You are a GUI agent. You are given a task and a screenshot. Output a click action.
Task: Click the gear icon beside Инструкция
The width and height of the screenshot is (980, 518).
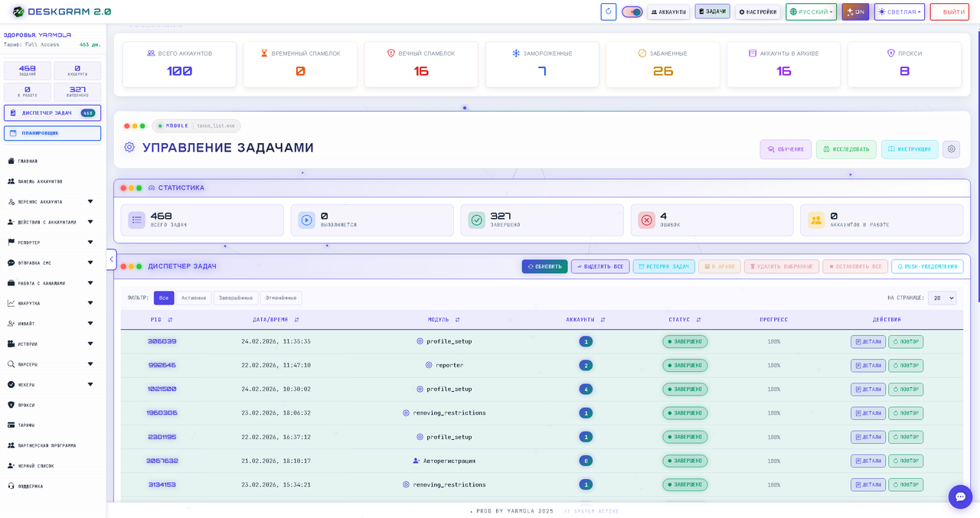click(x=951, y=149)
